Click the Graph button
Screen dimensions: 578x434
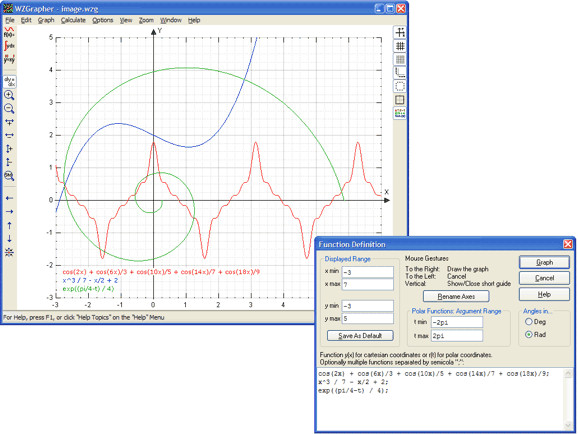click(544, 262)
